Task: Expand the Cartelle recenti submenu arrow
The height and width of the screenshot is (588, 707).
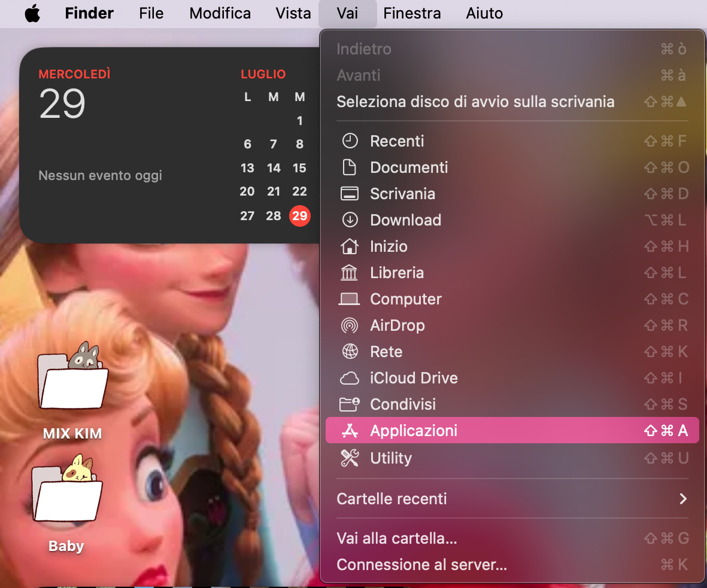Action: pos(682,499)
